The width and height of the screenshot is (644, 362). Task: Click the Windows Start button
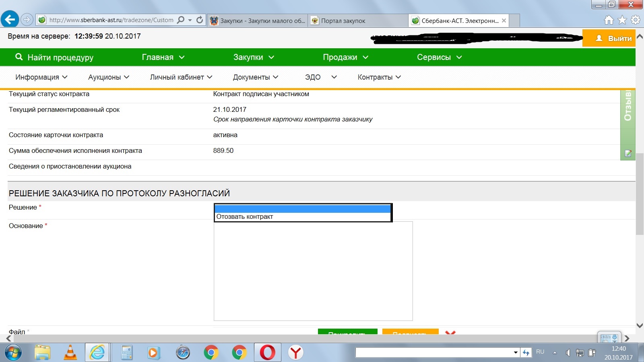(13, 353)
